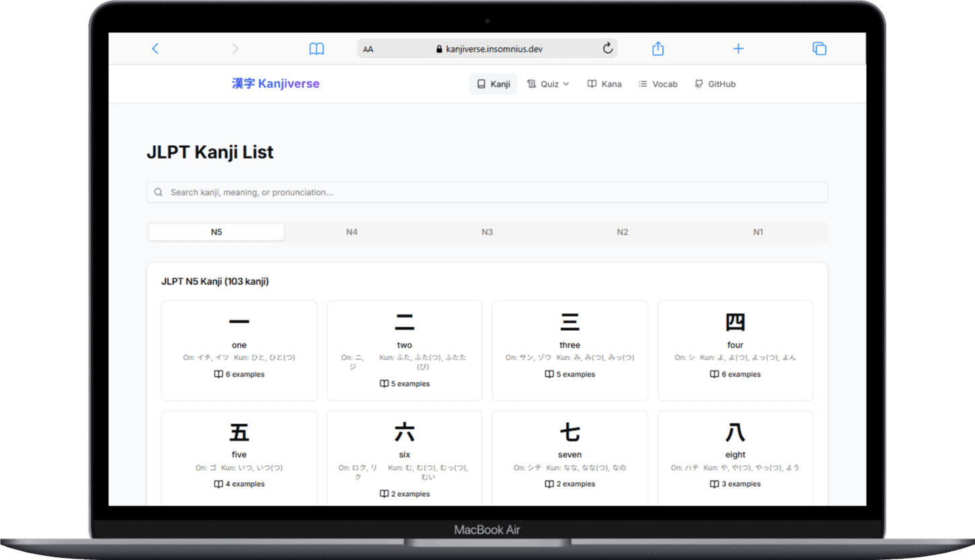This screenshot has height=560, width=975.
Task: Click book icon beside 2 examples under seven
Action: click(549, 484)
